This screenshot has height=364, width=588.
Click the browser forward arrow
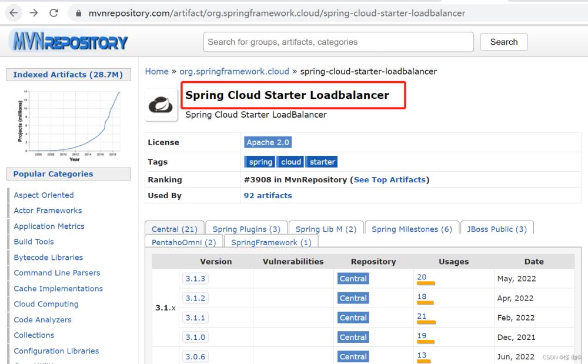[x=34, y=13]
